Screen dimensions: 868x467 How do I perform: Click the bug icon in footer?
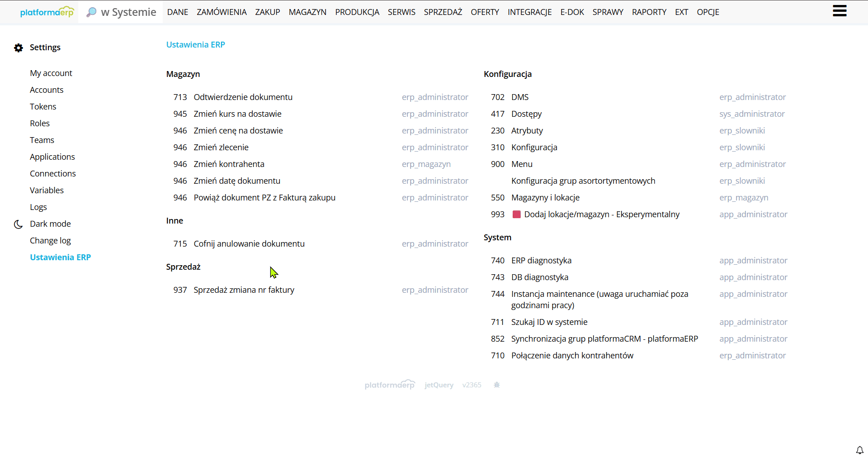click(496, 385)
